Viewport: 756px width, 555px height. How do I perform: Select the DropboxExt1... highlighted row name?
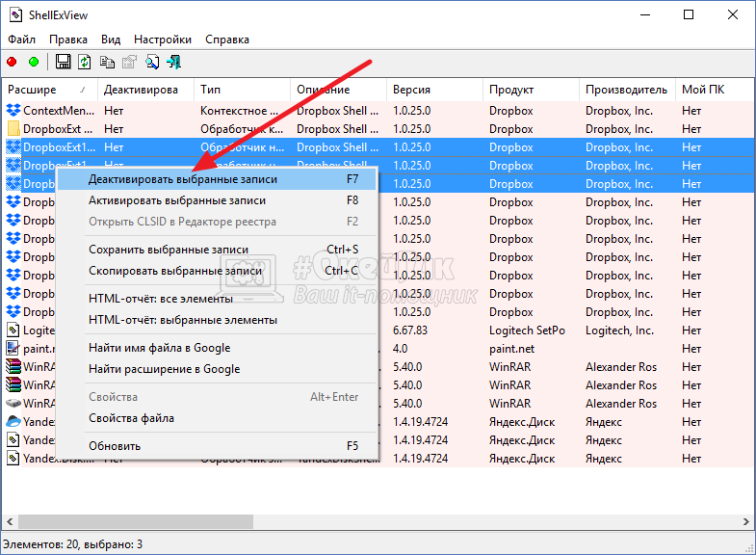click(x=60, y=147)
